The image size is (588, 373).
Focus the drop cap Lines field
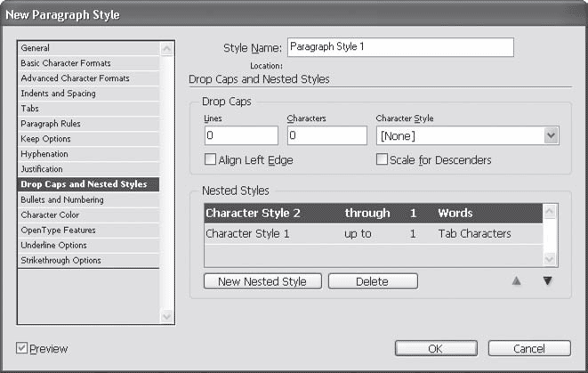click(241, 135)
